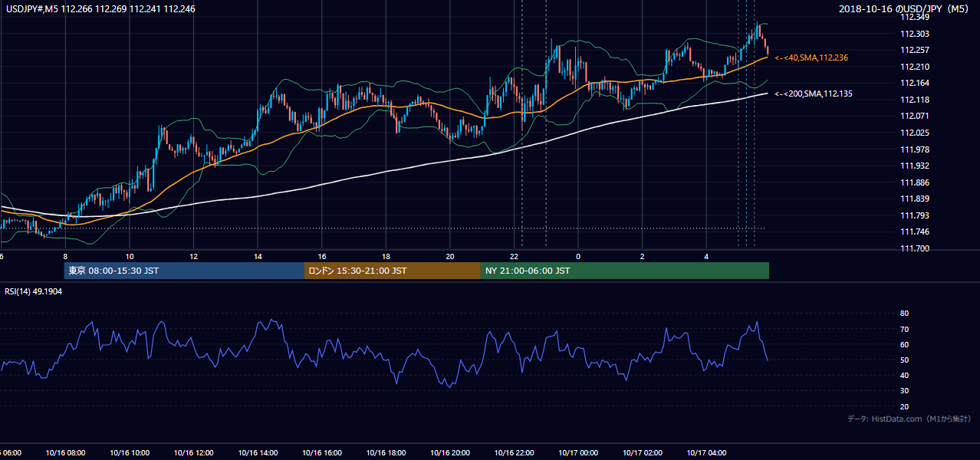Screen dimensions: 980x460
Task: Click hour label 18 under price chart
Action: coord(386,257)
